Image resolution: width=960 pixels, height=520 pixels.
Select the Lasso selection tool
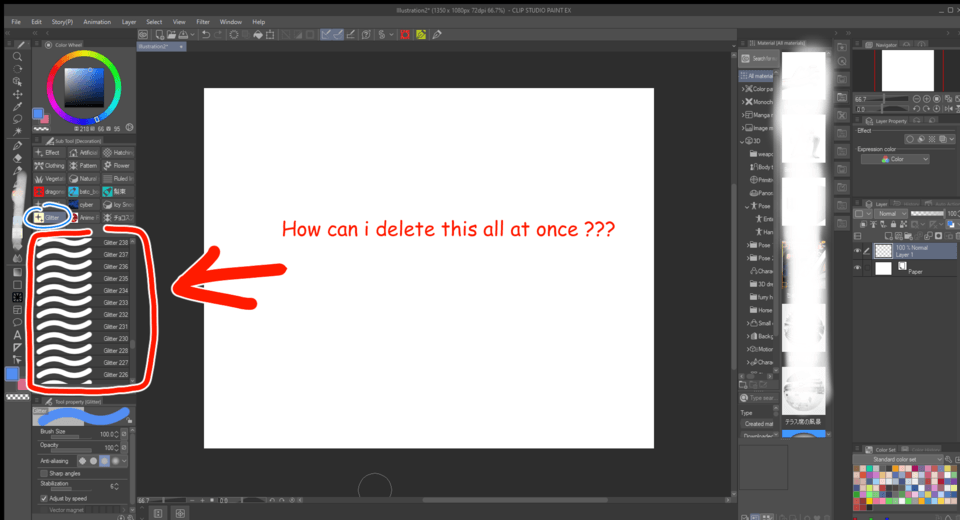pyautogui.click(x=17, y=119)
